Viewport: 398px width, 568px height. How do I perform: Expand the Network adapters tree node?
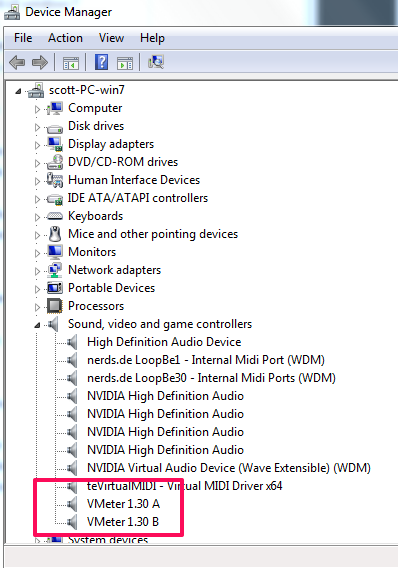point(37,271)
